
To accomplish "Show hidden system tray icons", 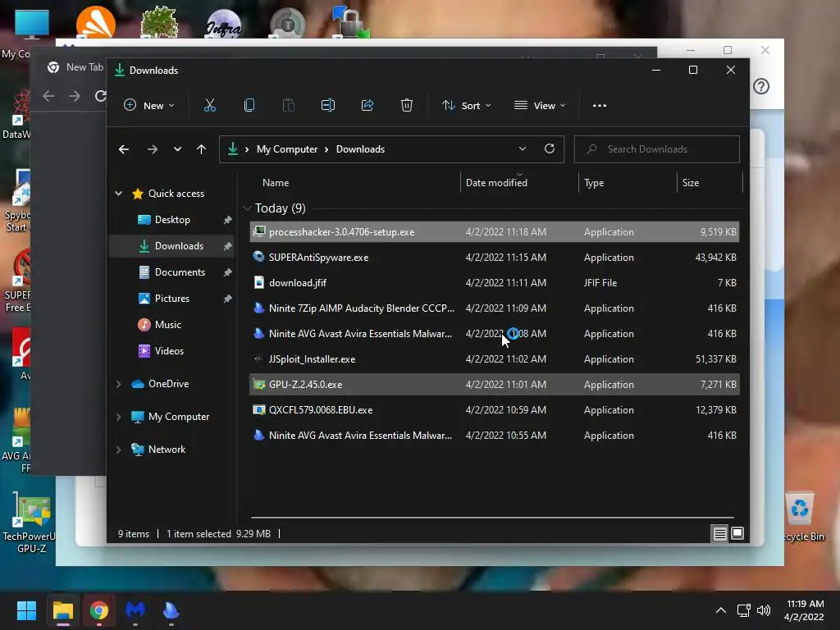I will 721,610.
